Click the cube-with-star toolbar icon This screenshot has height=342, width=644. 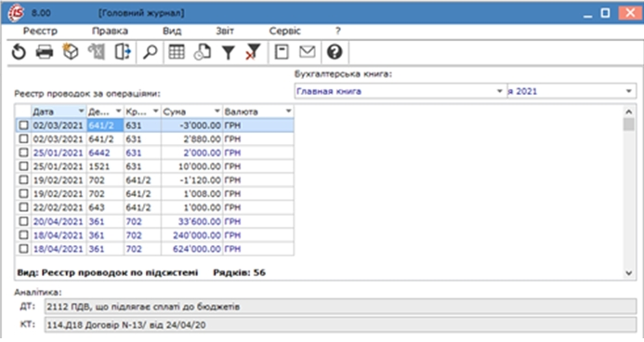71,52
